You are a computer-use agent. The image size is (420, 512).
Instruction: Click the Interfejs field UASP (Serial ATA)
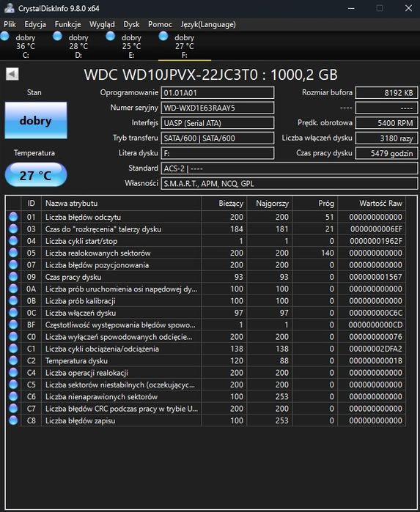[x=218, y=123]
